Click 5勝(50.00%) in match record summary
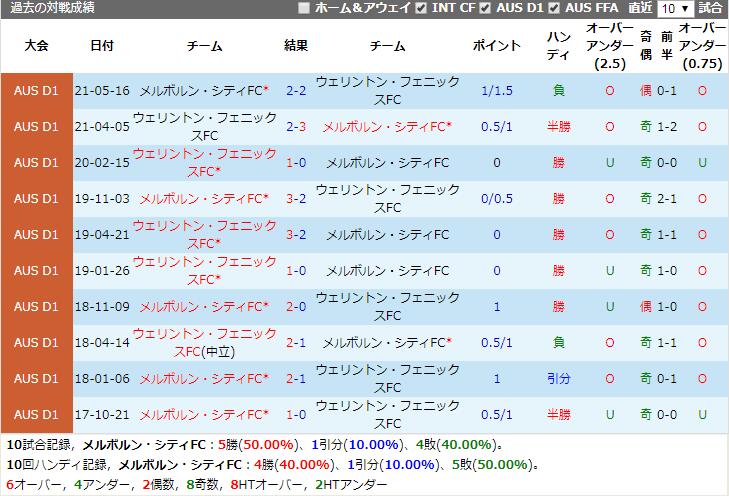Viewport: 729px width, 496px height. [x=258, y=445]
